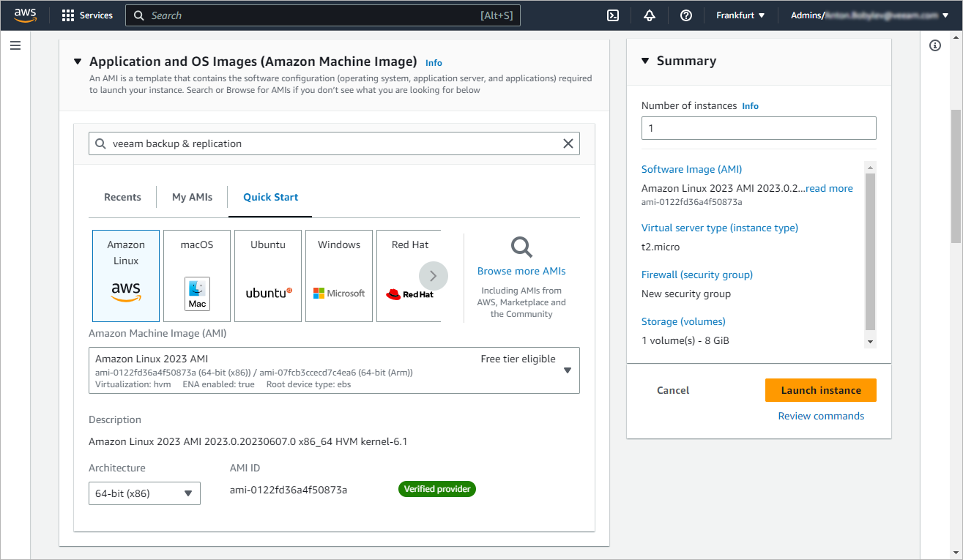Select the Amazon Linux AMI tile
The width and height of the screenshot is (963, 560).
(126, 276)
